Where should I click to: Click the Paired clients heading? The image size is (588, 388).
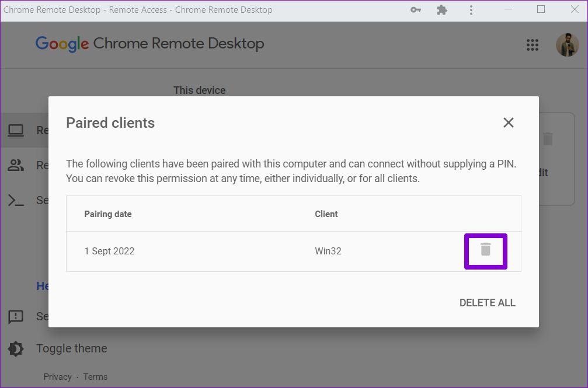pos(110,123)
